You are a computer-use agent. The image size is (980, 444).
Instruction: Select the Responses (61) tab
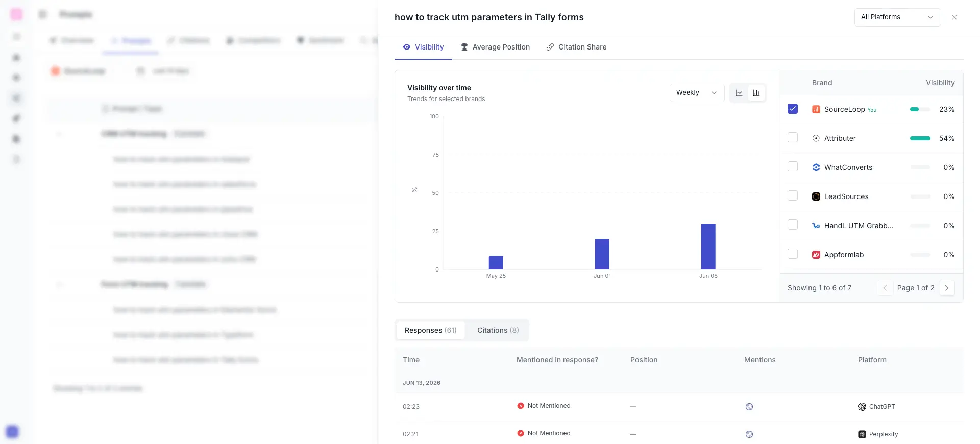[x=430, y=330]
